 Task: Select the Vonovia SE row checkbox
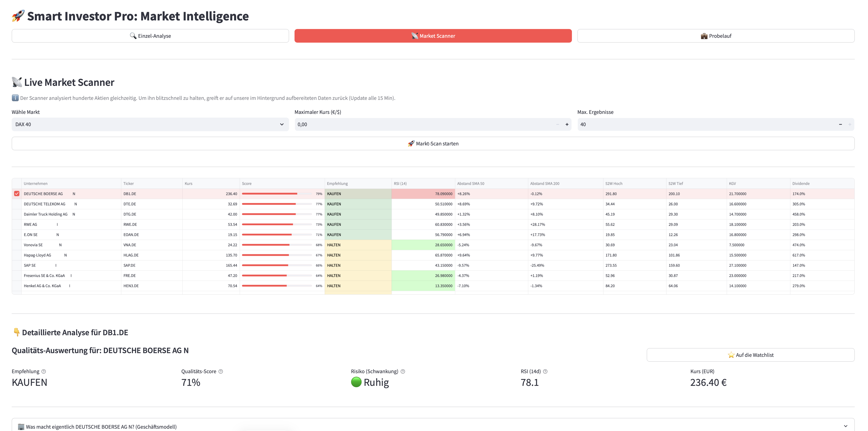17,245
